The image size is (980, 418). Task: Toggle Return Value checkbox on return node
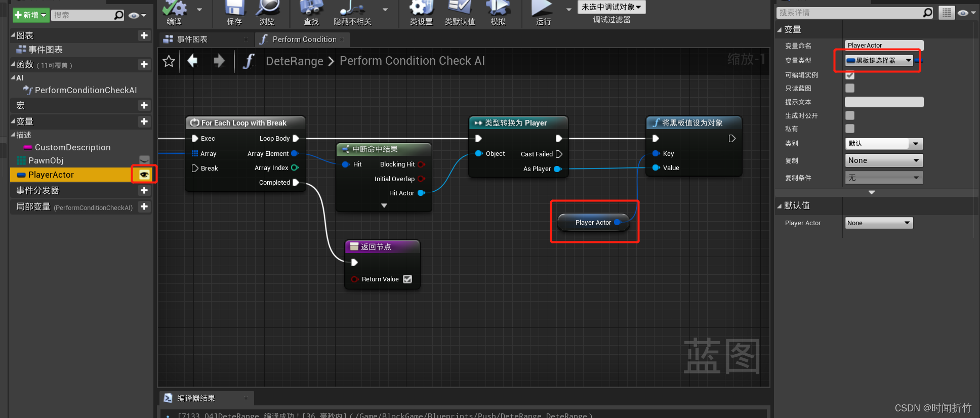(407, 279)
